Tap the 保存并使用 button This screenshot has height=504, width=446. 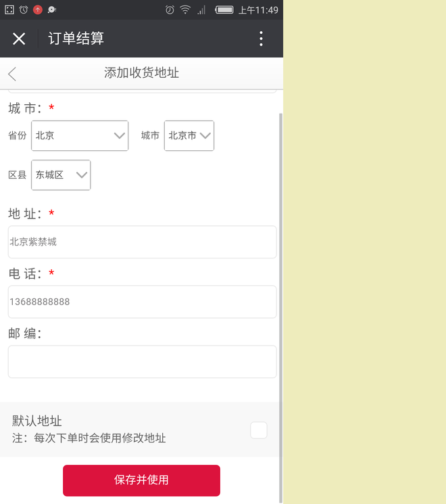(142, 480)
